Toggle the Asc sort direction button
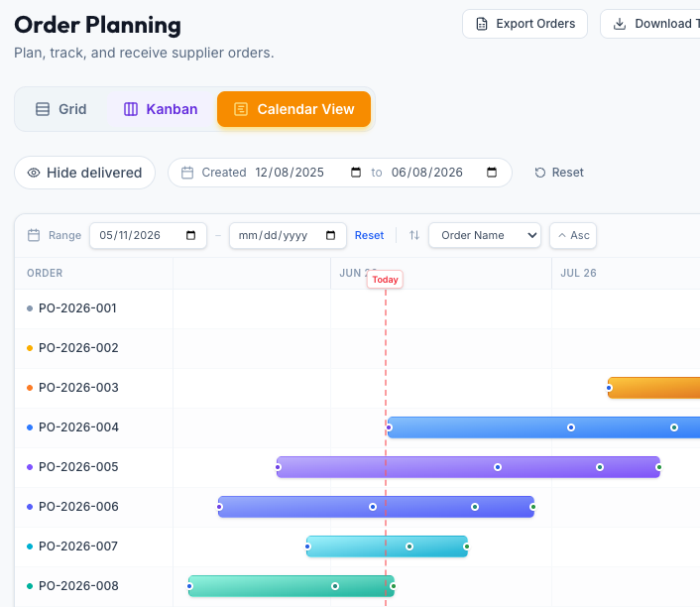Screen dimensions: 700x607 pos(573,235)
